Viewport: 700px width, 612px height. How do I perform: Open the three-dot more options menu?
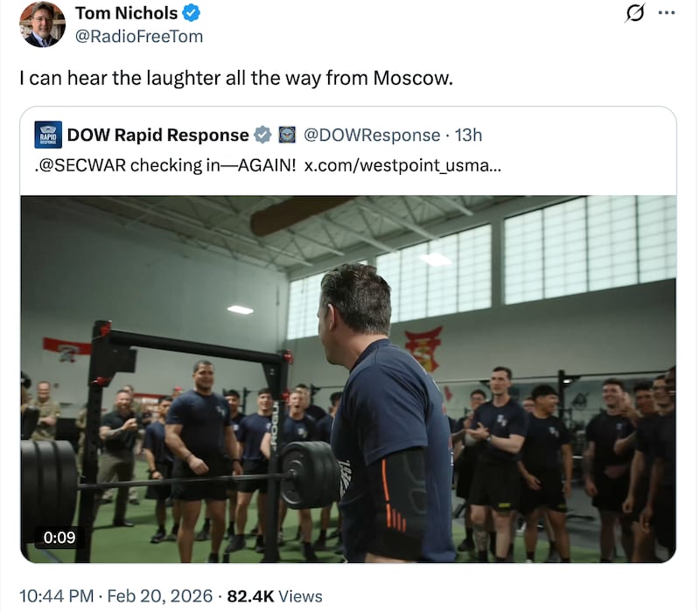coord(667,14)
